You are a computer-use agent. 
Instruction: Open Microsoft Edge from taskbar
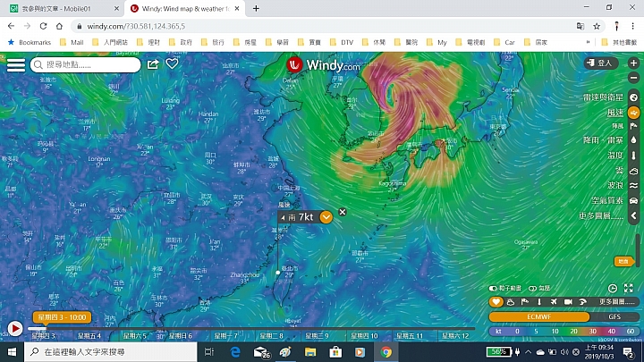(x=235, y=352)
